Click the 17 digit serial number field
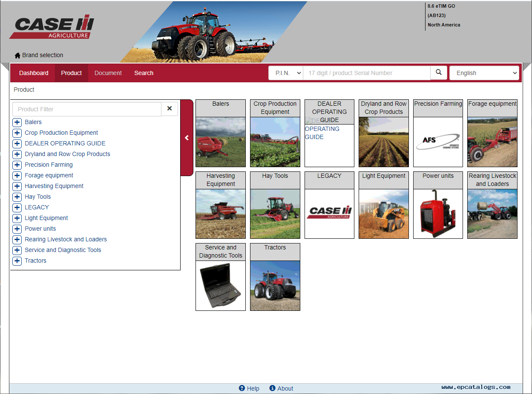 pos(367,73)
